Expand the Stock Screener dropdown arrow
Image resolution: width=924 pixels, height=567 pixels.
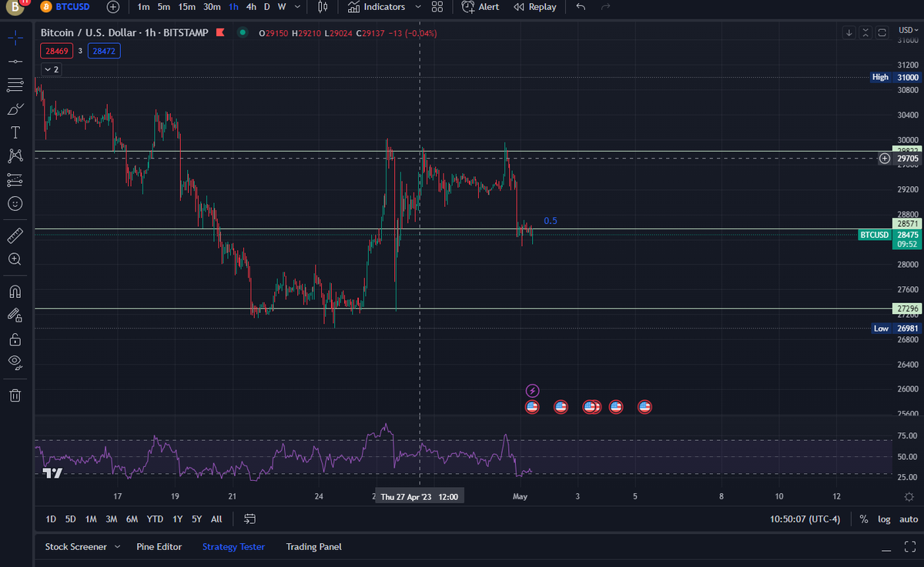(117, 547)
